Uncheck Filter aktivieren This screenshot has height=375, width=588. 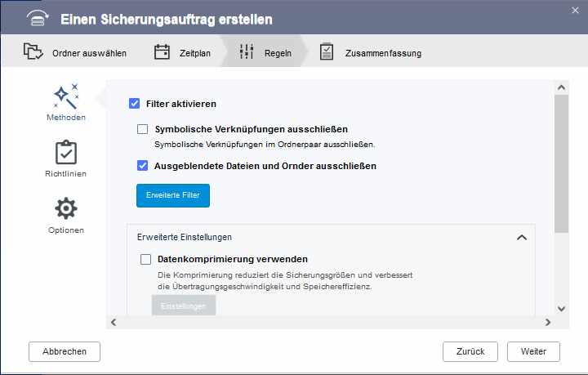click(x=134, y=104)
